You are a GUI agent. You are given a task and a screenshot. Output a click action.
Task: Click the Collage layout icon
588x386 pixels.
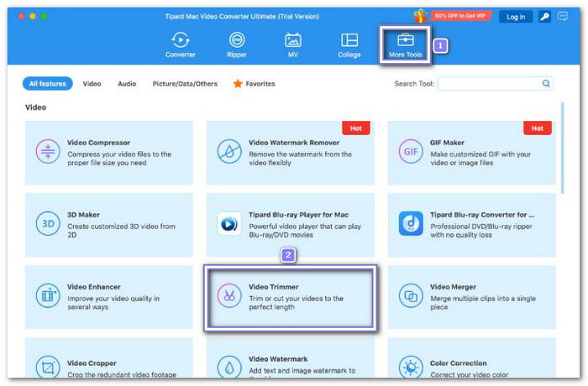coord(349,40)
